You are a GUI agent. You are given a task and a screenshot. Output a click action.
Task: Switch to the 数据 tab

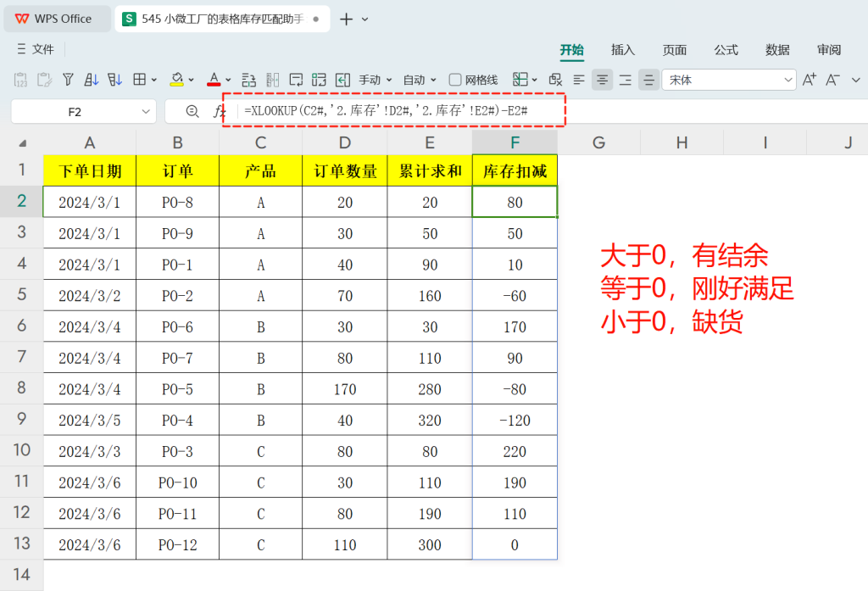coord(777,50)
